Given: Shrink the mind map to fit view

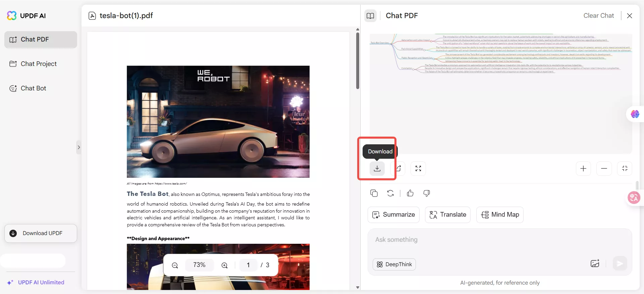Looking at the screenshot, I should [624, 168].
